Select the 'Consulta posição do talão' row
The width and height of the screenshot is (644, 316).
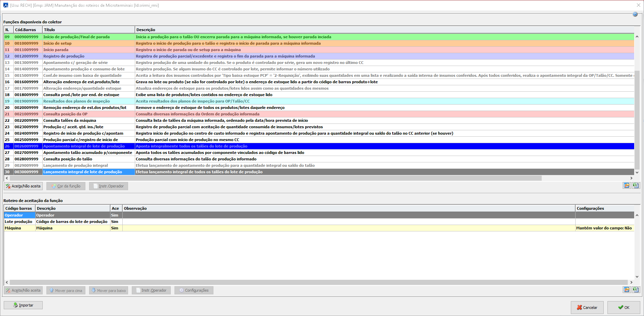[x=319, y=159]
